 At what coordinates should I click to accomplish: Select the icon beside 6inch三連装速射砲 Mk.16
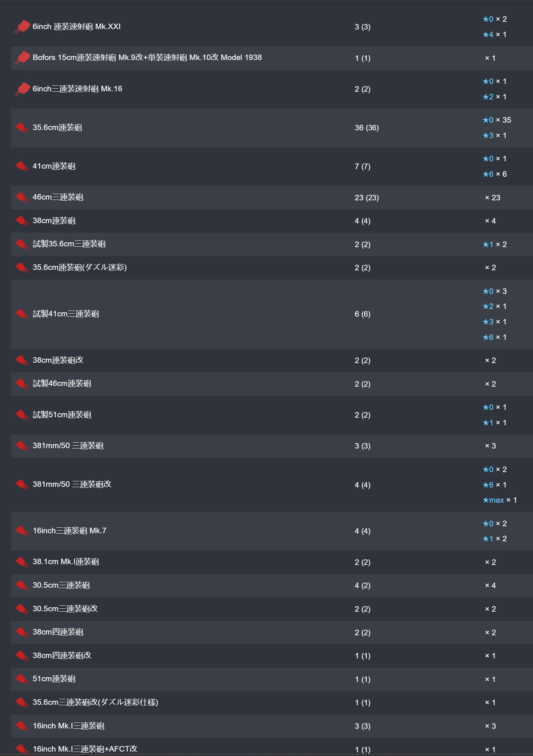(22, 89)
